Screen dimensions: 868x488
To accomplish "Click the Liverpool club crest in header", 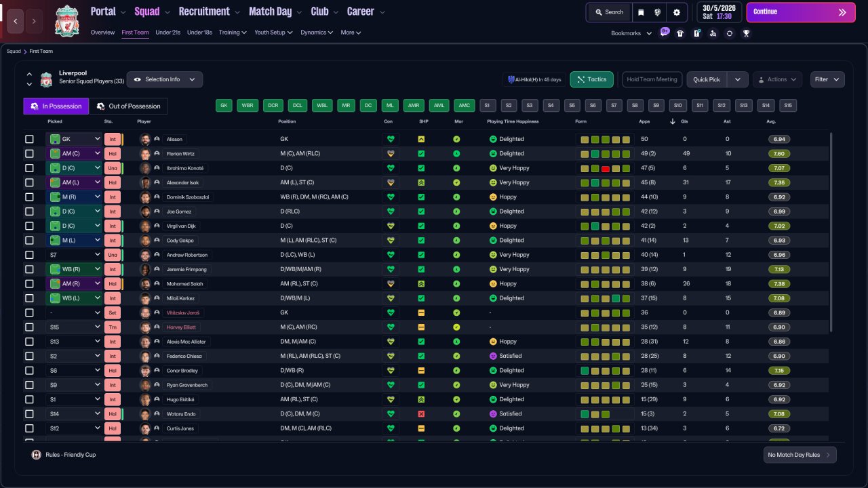I will pos(66,21).
